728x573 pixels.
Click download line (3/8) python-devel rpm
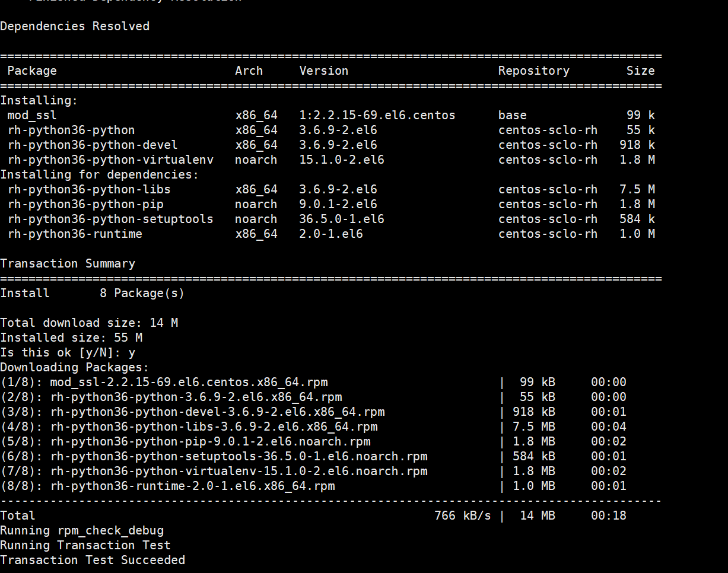point(313,412)
